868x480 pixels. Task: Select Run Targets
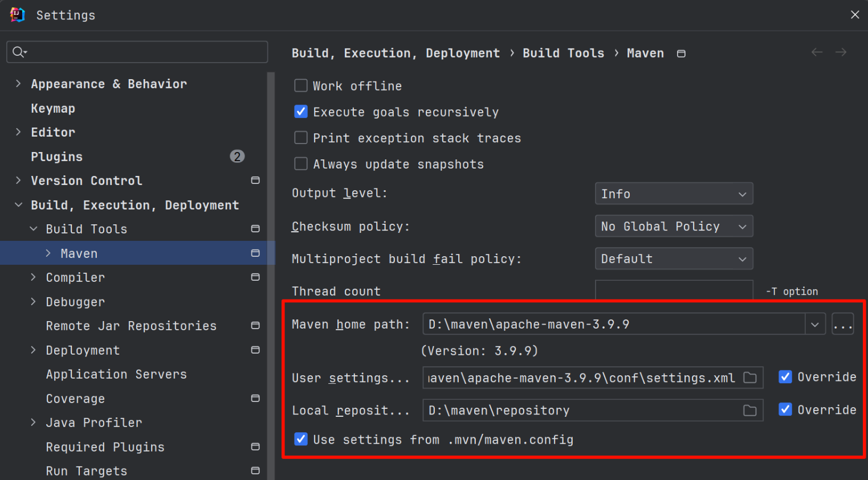point(87,471)
